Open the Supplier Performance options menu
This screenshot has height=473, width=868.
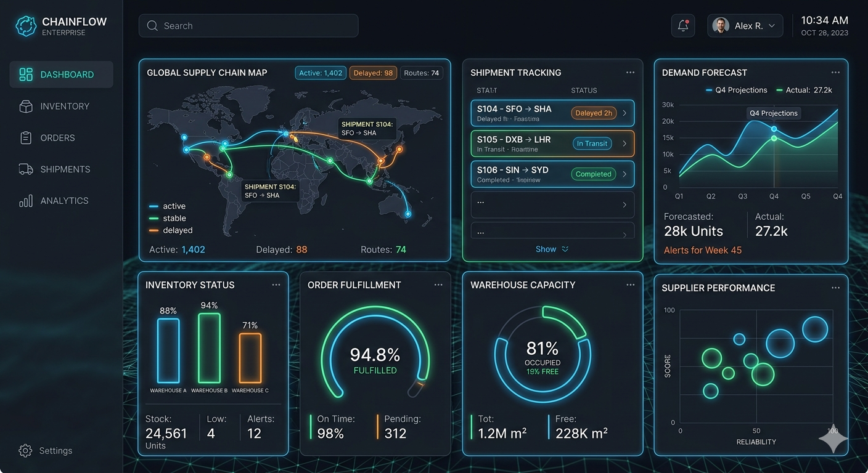tap(835, 288)
